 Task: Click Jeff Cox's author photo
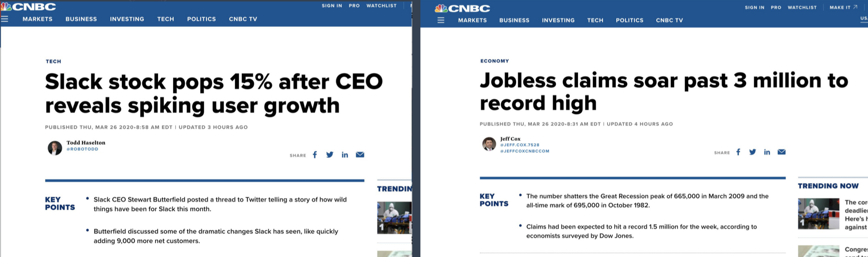coord(489,144)
